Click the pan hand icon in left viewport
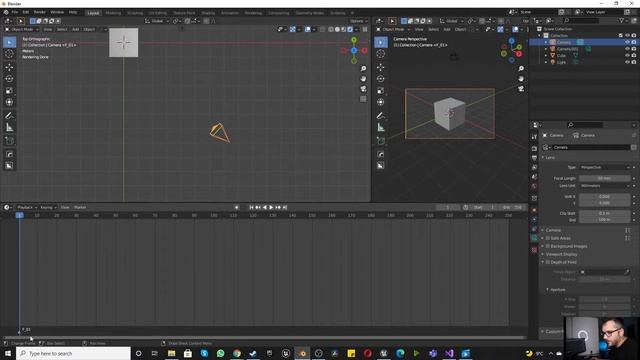 [x=363, y=79]
